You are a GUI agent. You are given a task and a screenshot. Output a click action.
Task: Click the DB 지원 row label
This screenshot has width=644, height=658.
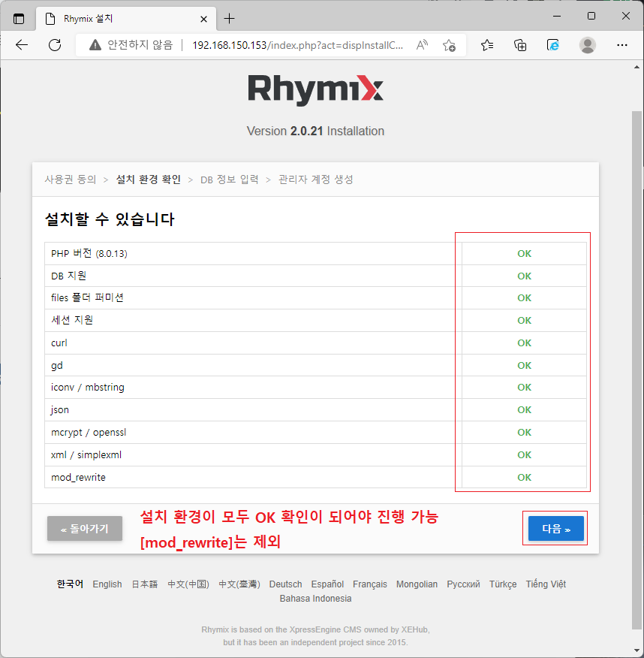pos(69,276)
